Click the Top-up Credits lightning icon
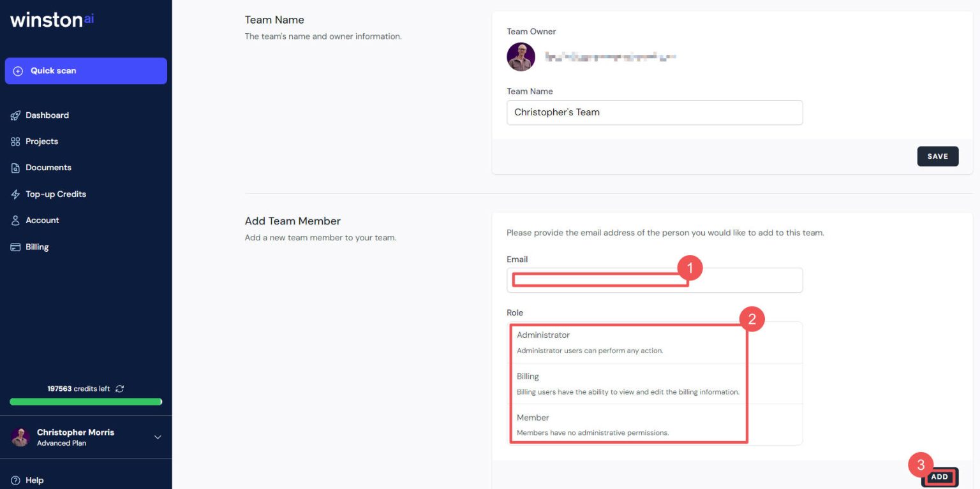Image resolution: width=980 pixels, height=489 pixels. [x=16, y=194]
